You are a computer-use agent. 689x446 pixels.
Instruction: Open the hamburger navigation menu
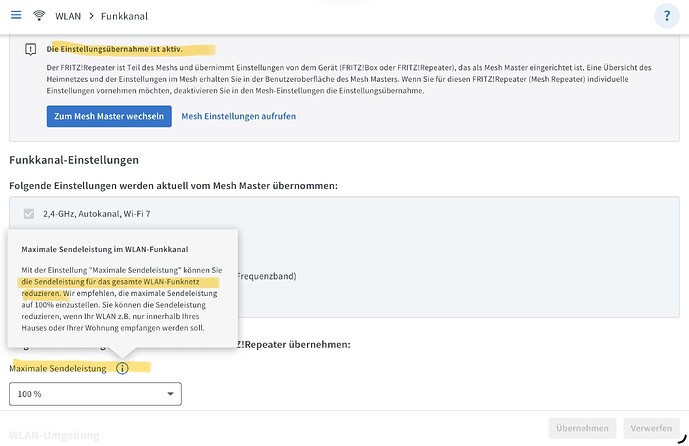[x=16, y=15]
